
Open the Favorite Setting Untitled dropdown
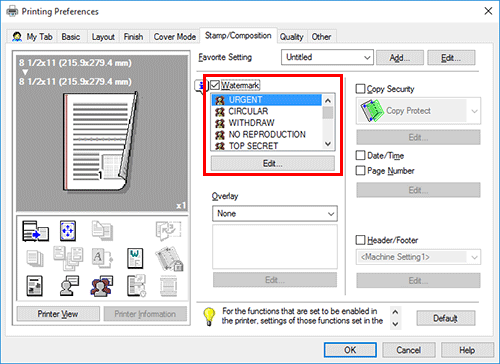[x=327, y=57]
